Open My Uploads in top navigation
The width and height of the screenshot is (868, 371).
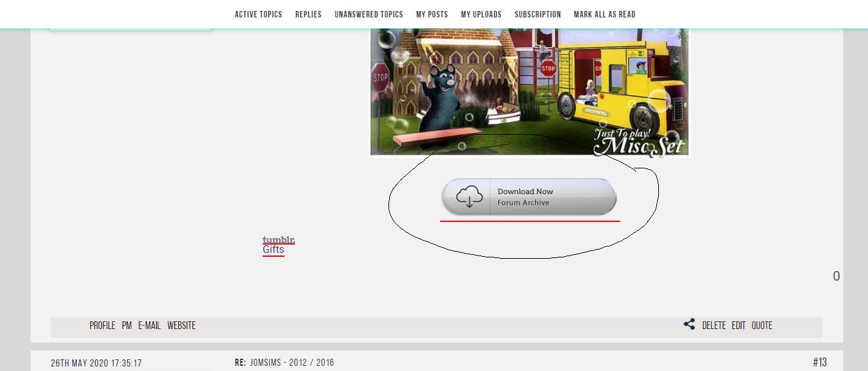point(481,14)
